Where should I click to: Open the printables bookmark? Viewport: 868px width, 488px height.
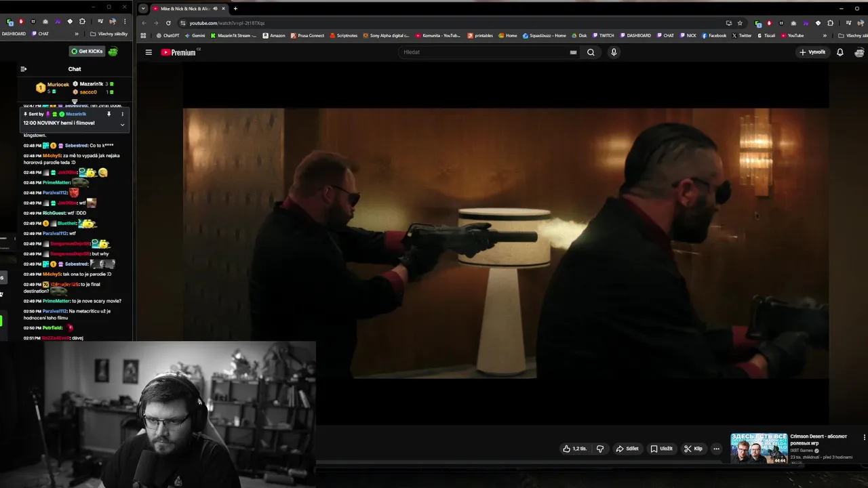479,35
